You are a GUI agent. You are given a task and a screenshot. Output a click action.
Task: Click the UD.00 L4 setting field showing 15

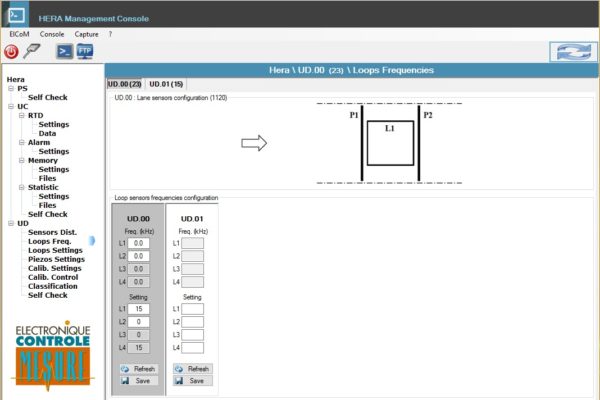click(139, 348)
